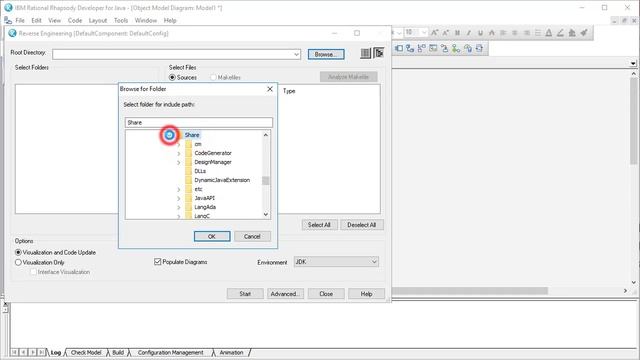Expand the etc folder
This screenshot has height=360, width=640.
(x=178, y=189)
